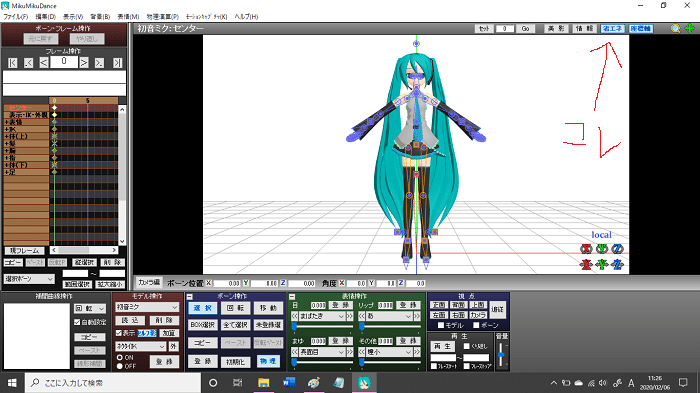
Task: Next other (その他) morph >> arrow
Action: point(417,352)
